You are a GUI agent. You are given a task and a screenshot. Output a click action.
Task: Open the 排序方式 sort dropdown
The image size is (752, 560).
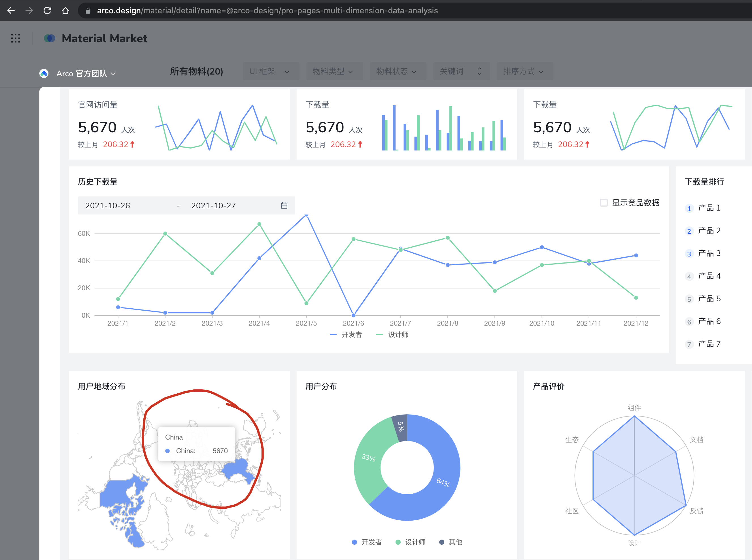tap(524, 71)
